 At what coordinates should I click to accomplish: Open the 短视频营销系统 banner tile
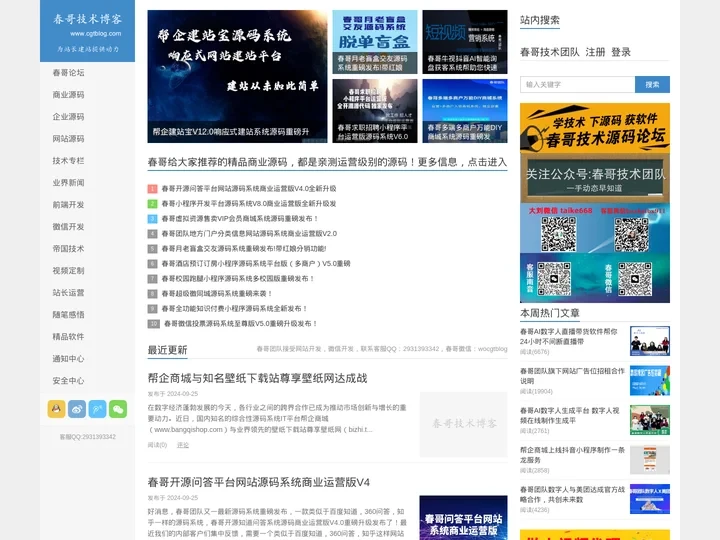pyautogui.click(x=465, y=42)
